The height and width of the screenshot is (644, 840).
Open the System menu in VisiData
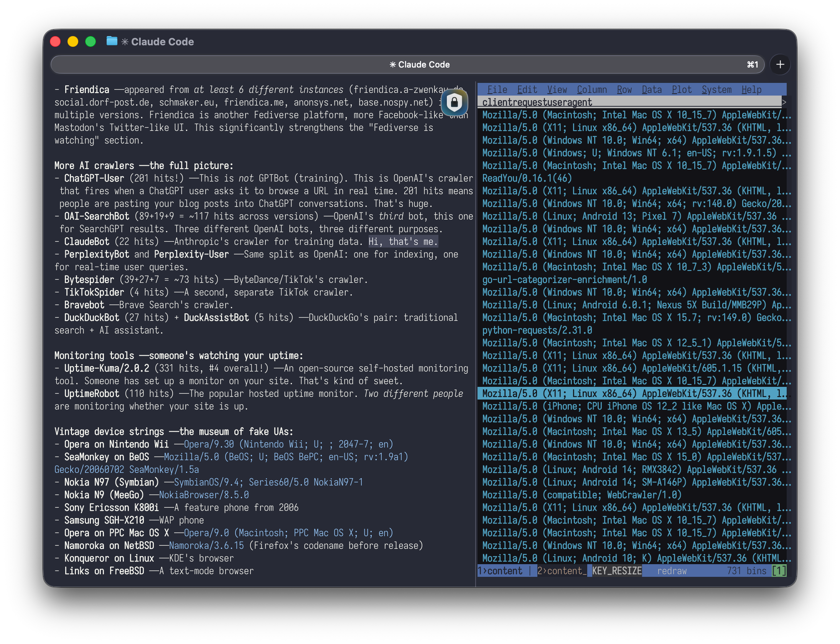pyautogui.click(x=716, y=89)
